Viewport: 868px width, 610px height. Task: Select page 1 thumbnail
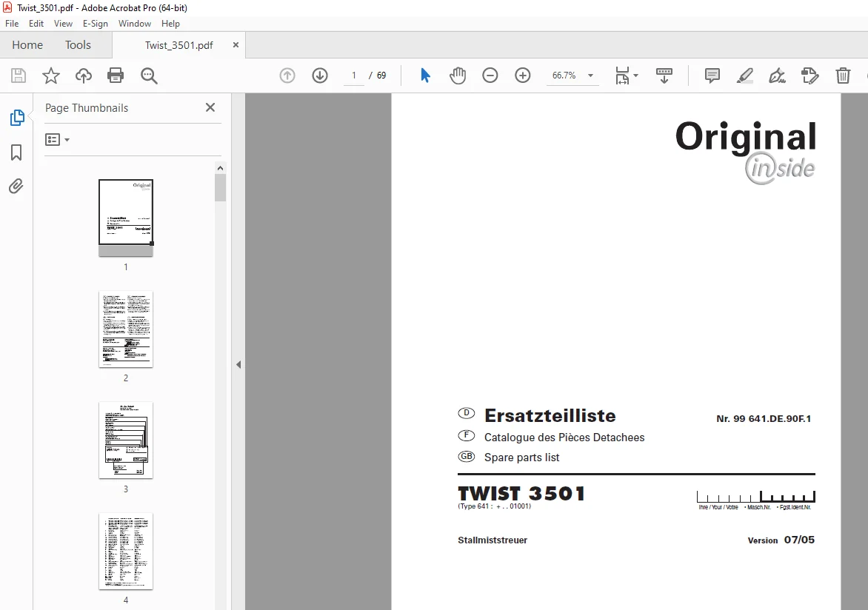pos(126,218)
